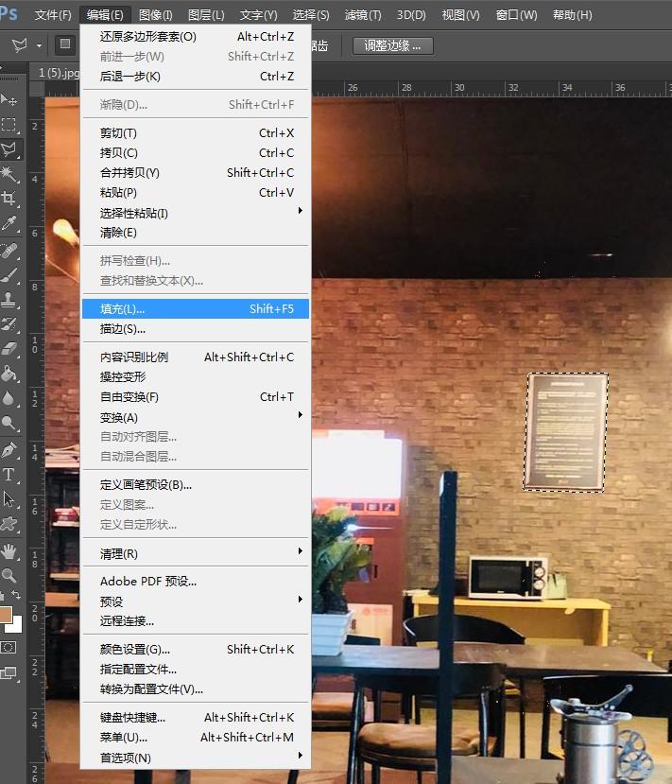Choose 键盘快捷键... menu item
672x784 pixels.
pos(196,717)
